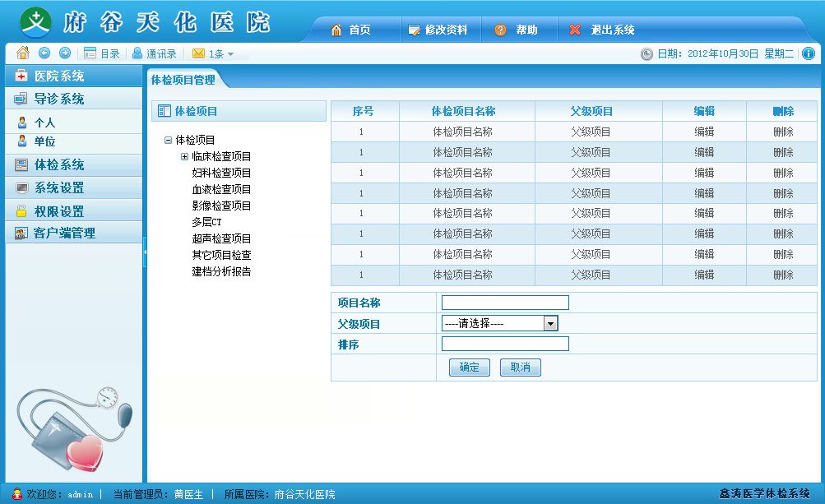Collapse the sidebar with the splitter arrow
The width and height of the screenshot is (825, 504).
[145, 252]
